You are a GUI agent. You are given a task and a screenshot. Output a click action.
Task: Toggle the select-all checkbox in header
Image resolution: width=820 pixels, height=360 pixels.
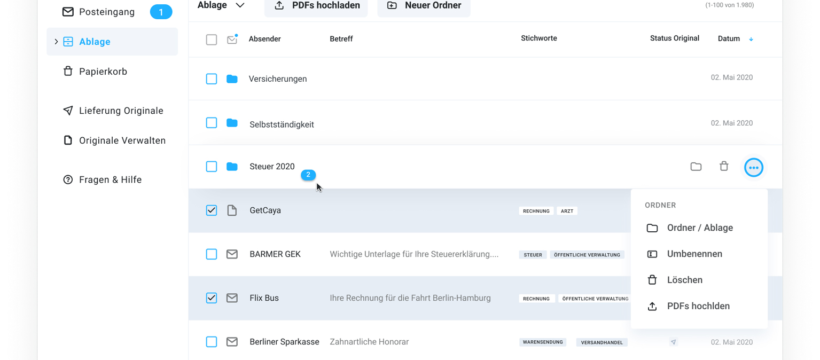click(211, 39)
